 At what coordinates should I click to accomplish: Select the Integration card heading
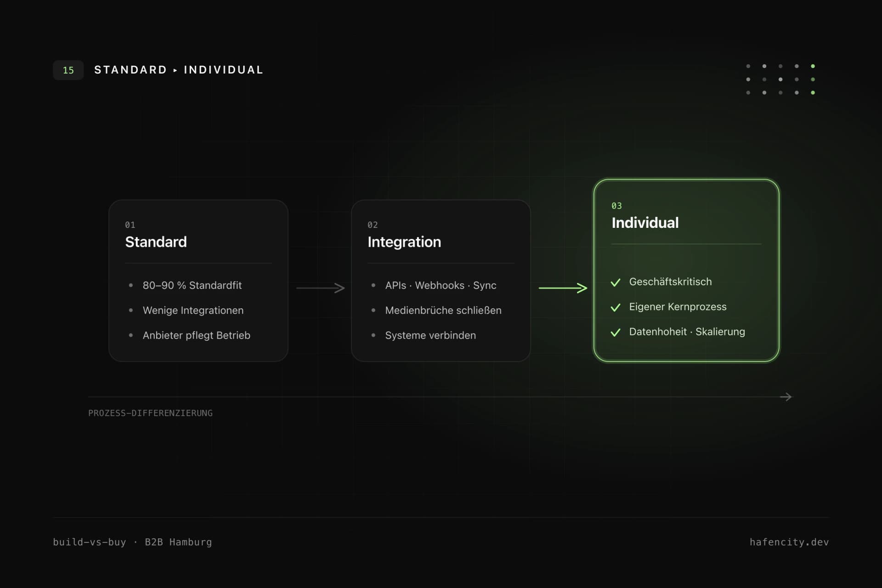pos(404,242)
